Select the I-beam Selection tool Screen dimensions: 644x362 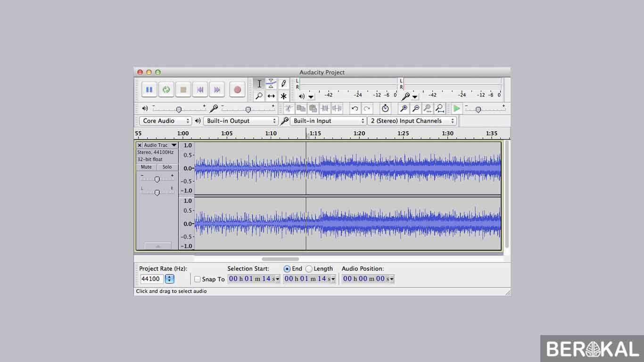(x=259, y=84)
